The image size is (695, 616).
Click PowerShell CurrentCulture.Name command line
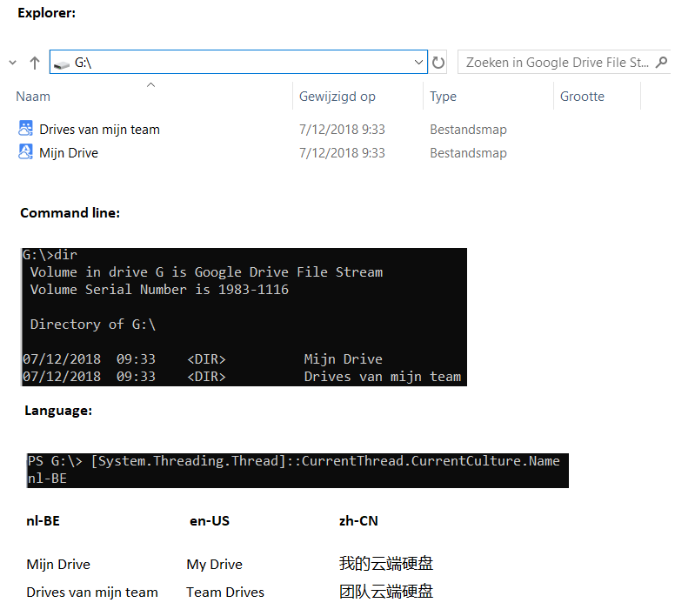point(293,461)
